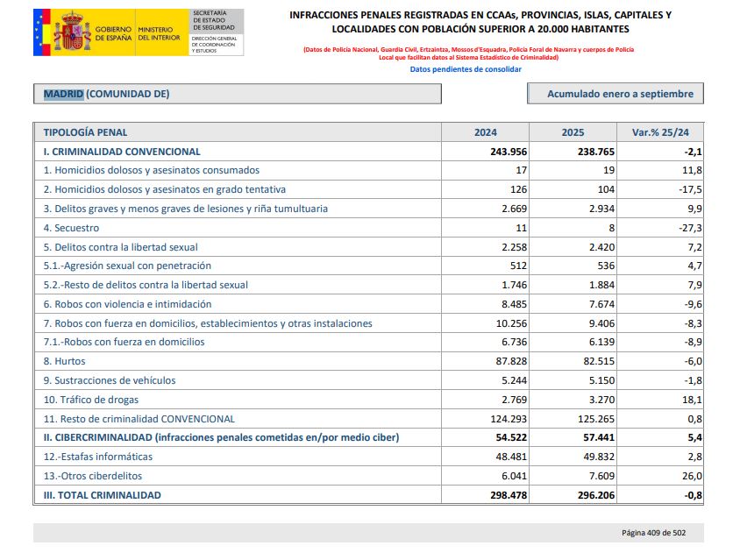Select the I. CRIMINALIDAD CONVENCIONAL row label

pos(122,152)
